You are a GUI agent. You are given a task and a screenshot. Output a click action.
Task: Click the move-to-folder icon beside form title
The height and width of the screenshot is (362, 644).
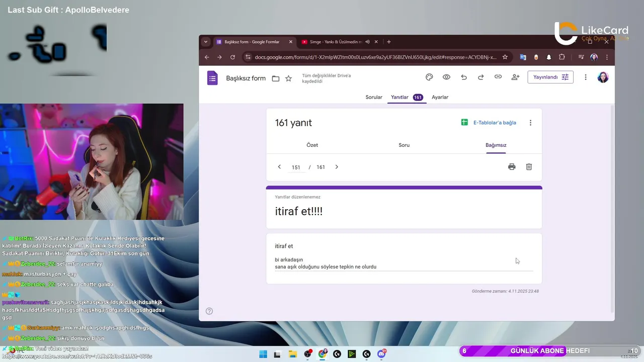pos(276,78)
